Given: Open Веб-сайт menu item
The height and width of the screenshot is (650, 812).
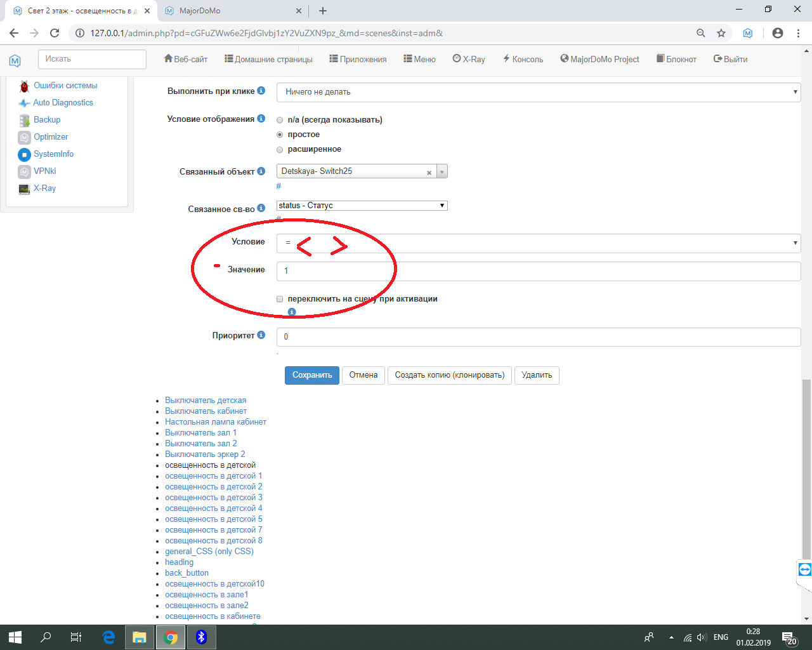Looking at the screenshot, I should point(186,59).
